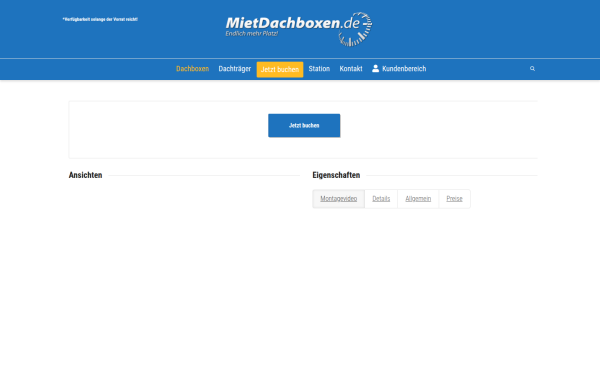The width and height of the screenshot is (600, 375).
Task: Show the Preise tab
Action: click(454, 199)
